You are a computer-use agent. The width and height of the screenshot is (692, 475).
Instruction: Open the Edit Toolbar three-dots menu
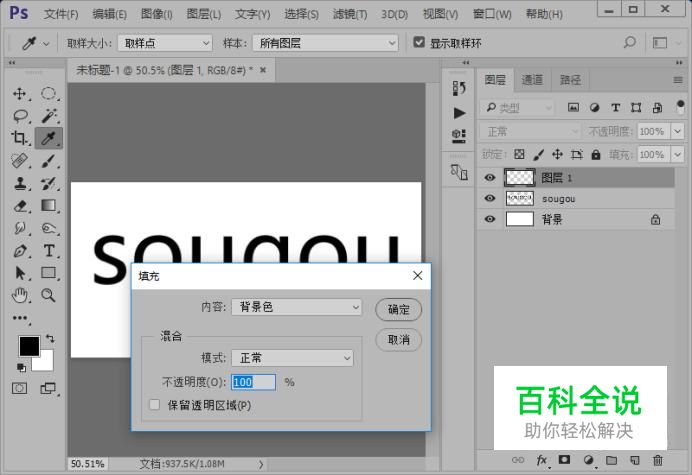coord(19,318)
